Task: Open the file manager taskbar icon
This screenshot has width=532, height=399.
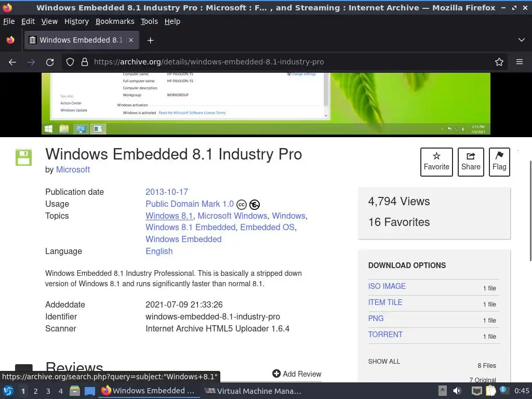Action: (x=75, y=391)
